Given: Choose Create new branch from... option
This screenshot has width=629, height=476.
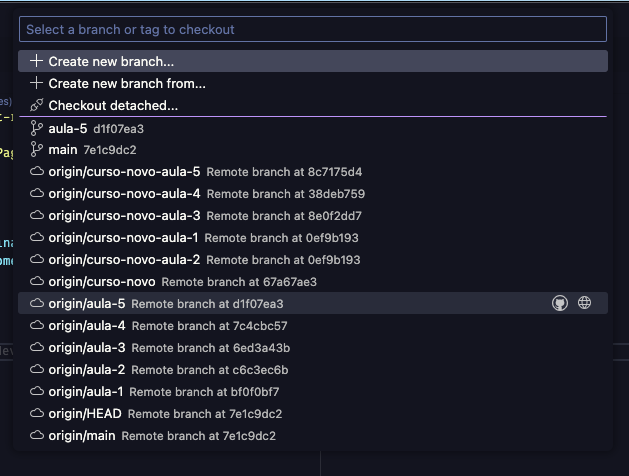Looking at the screenshot, I should click(313, 83).
